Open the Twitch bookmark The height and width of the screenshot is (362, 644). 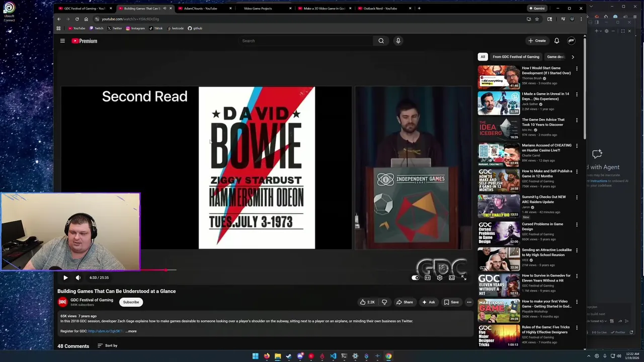pyautogui.click(x=96, y=28)
